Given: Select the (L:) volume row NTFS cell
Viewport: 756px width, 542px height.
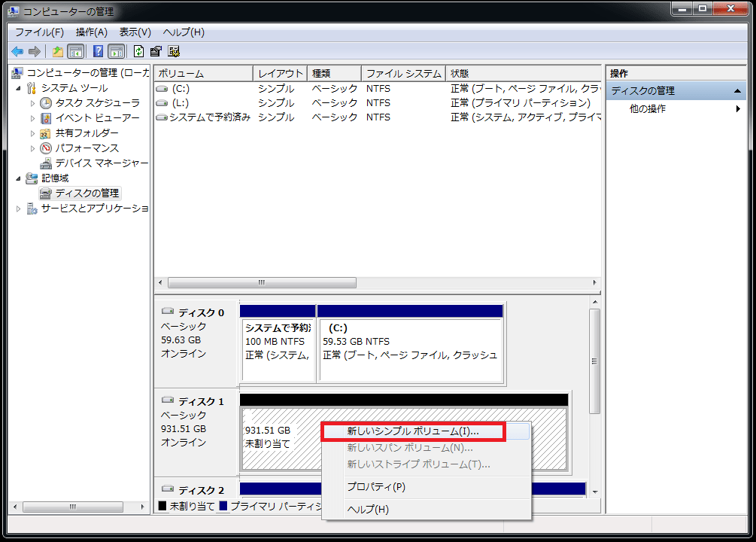Looking at the screenshot, I should (378, 103).
